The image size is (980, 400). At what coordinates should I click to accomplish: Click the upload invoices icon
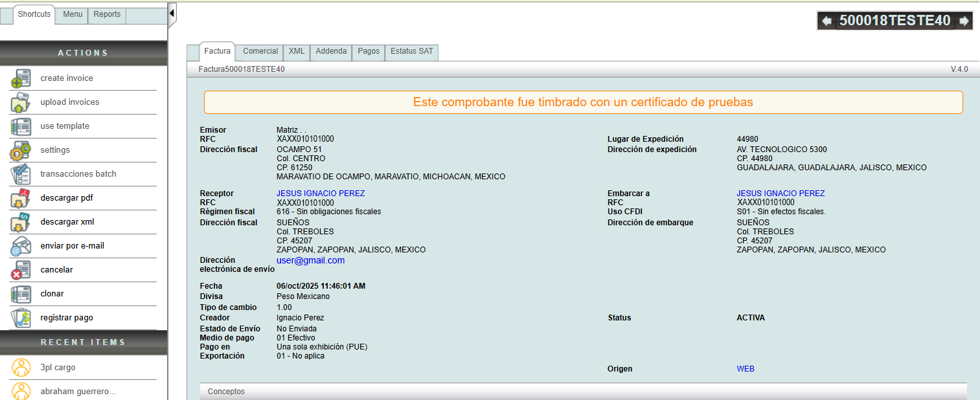tap(21, 102)
